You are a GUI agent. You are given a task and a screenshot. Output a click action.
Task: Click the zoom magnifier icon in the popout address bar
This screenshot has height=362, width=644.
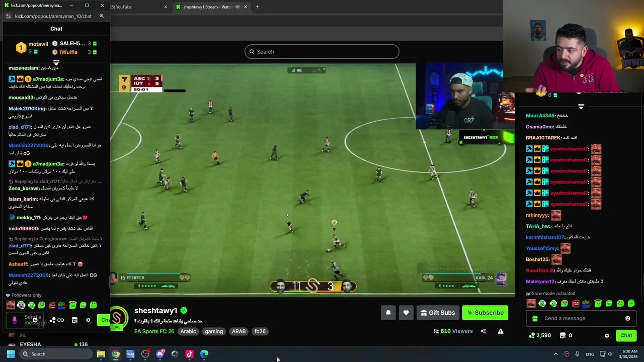click(102, 16)
